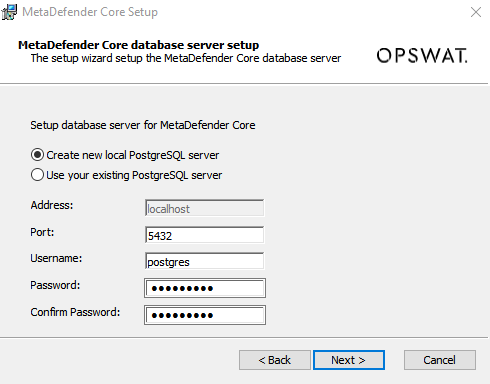490x384 pixels.
Task: Click the Next > button
Action: pyautogui.click(x=349, y=360)
